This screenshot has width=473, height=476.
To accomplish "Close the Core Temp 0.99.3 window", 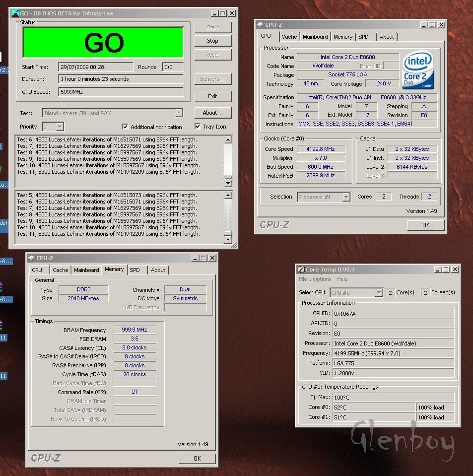I will point(455,270).
